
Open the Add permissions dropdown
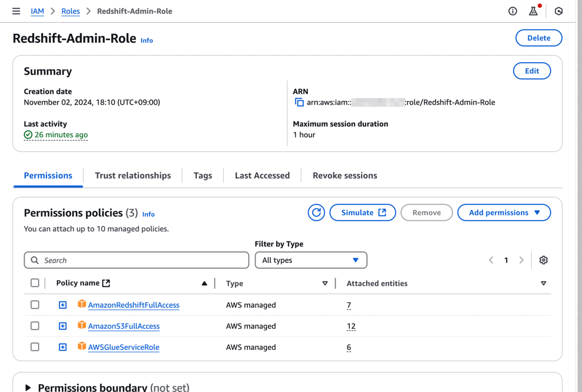(x=504, y=212)
